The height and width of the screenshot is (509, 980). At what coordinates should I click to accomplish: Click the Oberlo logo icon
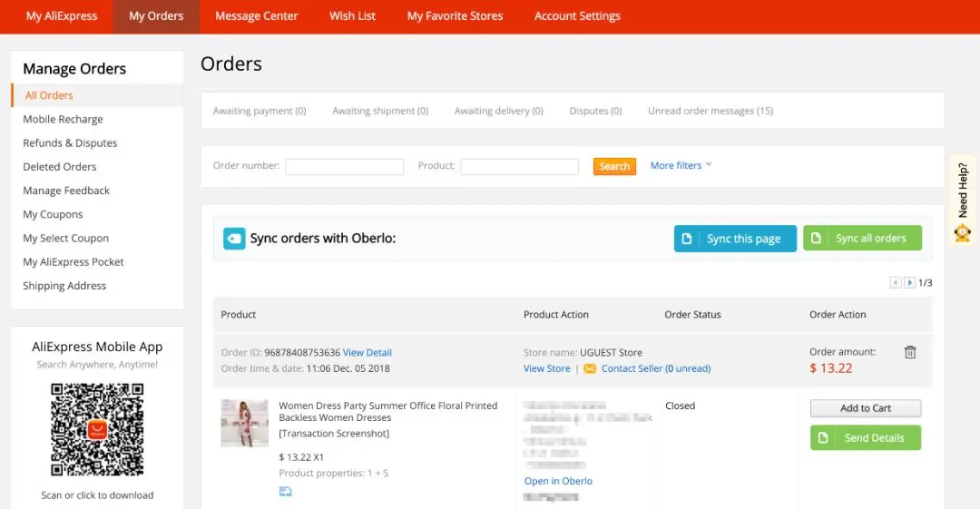point(234,239)
